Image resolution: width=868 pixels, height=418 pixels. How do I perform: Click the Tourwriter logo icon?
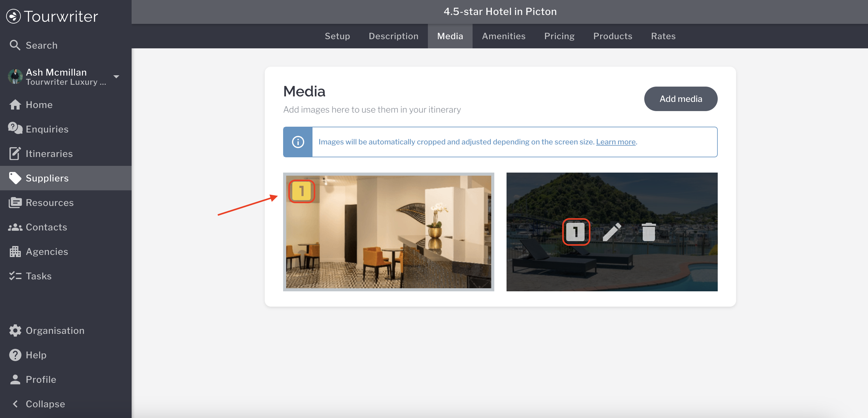click(x=13, y=16)
